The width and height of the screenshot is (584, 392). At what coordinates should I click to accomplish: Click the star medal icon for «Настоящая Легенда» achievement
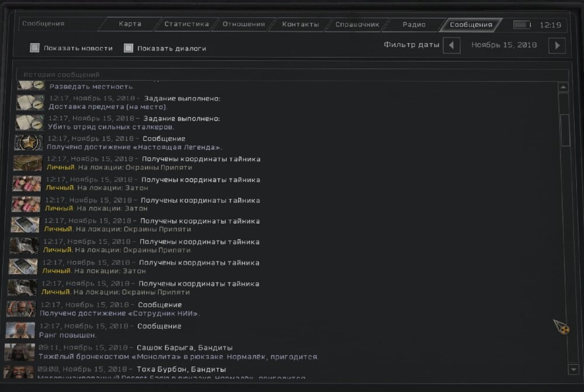click(29, 143)
